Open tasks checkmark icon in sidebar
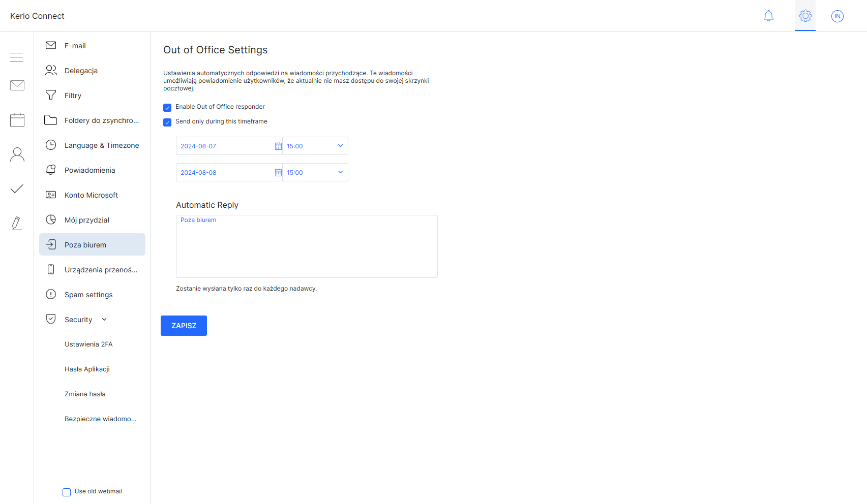Screen dimensions: 867x504 point(17,189)
